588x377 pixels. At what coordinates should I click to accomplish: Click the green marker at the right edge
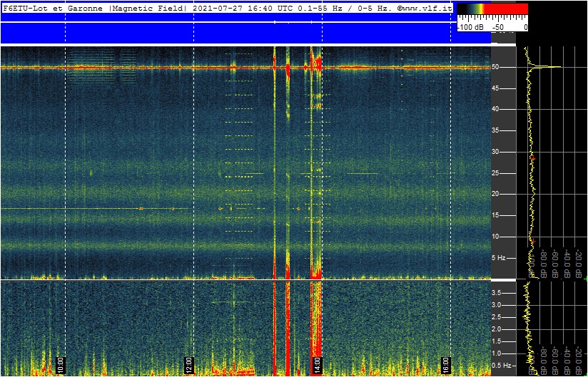[586, 278]
